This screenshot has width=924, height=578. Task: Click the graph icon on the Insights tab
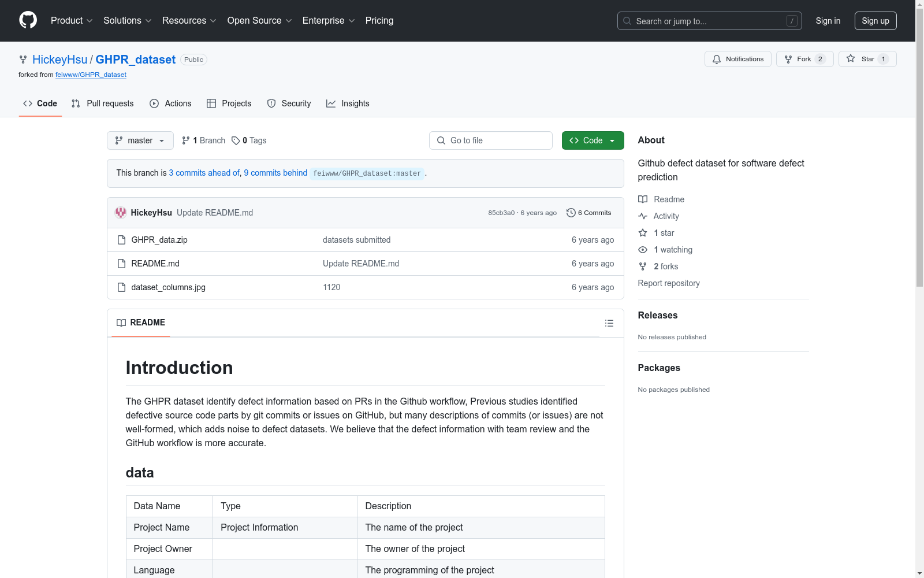click(x=331, y=103)
